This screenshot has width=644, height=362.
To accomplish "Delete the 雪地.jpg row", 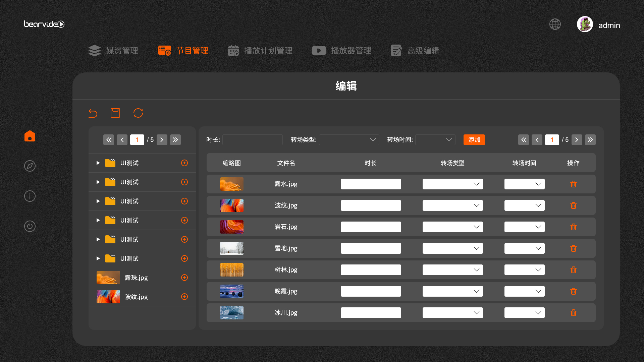I will (574, 248).
